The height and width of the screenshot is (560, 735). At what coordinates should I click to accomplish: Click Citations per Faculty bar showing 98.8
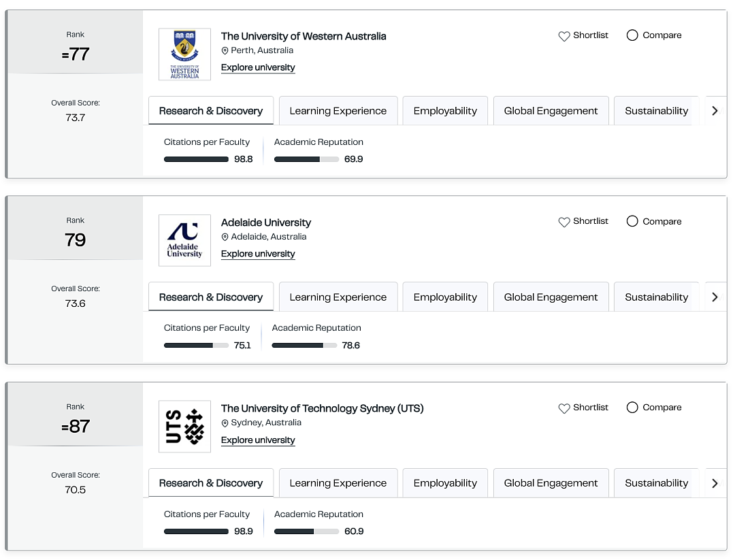pos(196,159)
